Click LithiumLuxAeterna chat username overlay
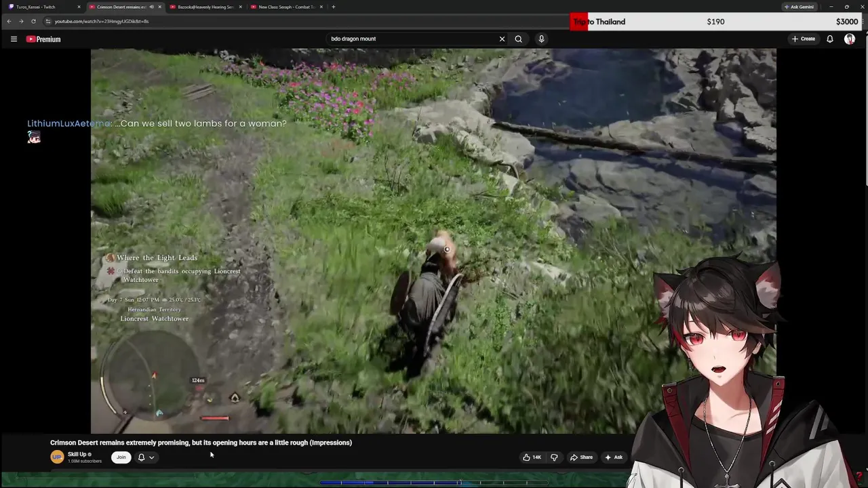Viewport: 868px width, 488px height. click(68, 123)
